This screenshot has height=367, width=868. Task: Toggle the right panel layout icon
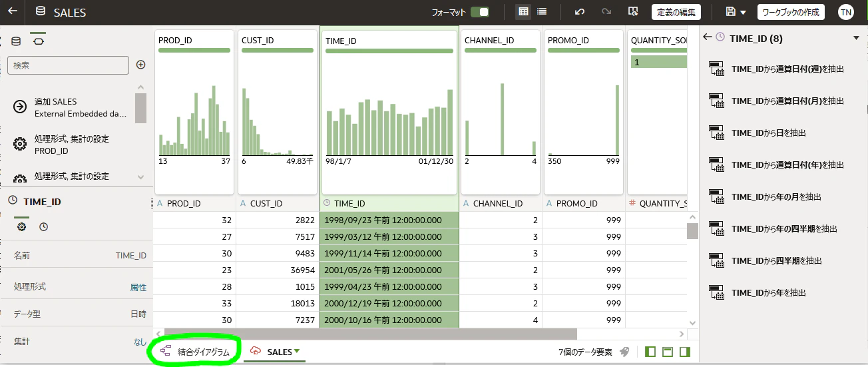(x=684, y=352)
